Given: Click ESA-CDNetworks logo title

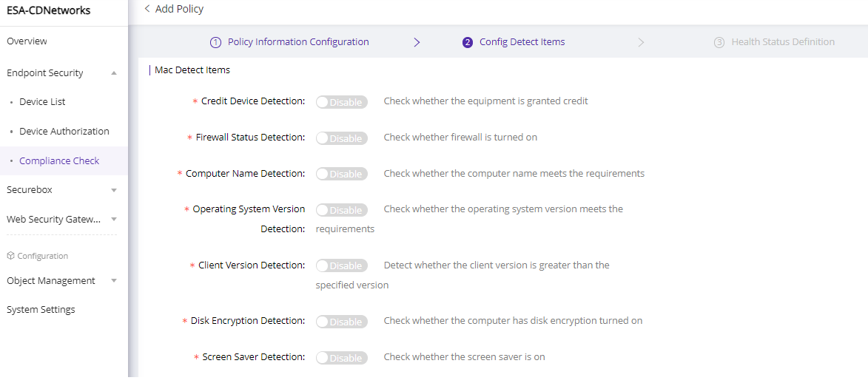Looking at the screenshot, I should click(48, 10).
